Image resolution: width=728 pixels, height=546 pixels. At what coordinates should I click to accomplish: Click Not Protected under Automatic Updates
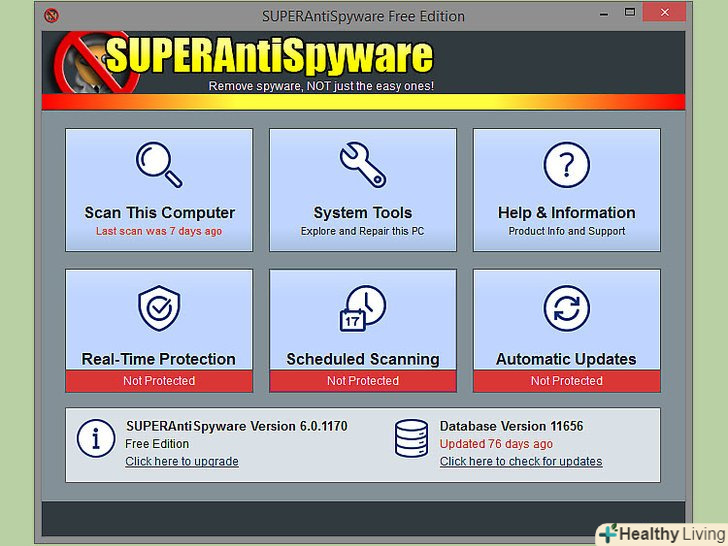[x=566, y=381]
